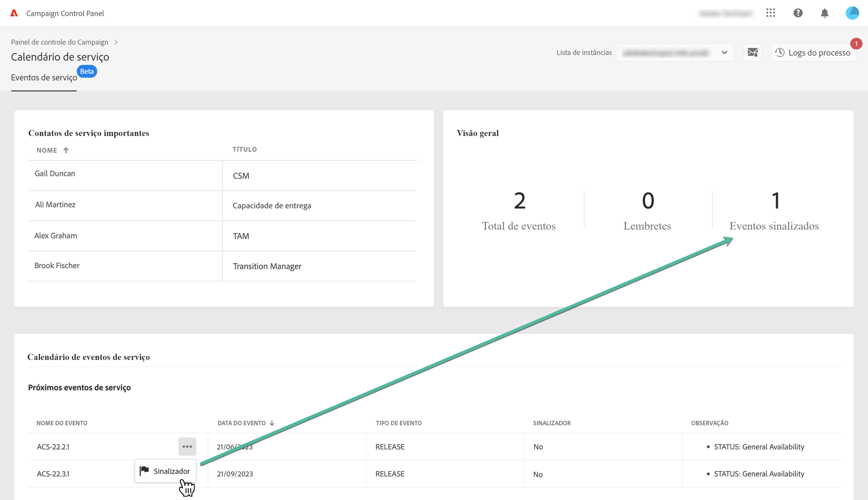The height and width of the screenshot is (500, 868).
Task: Select Sinalizador flag option in popup
Action: (x=165, y=471)
